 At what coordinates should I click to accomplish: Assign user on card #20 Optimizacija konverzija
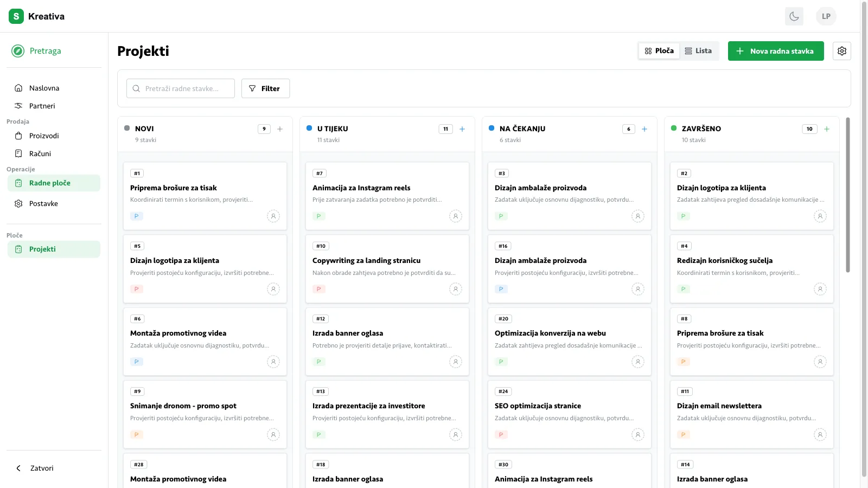point(638,362)
